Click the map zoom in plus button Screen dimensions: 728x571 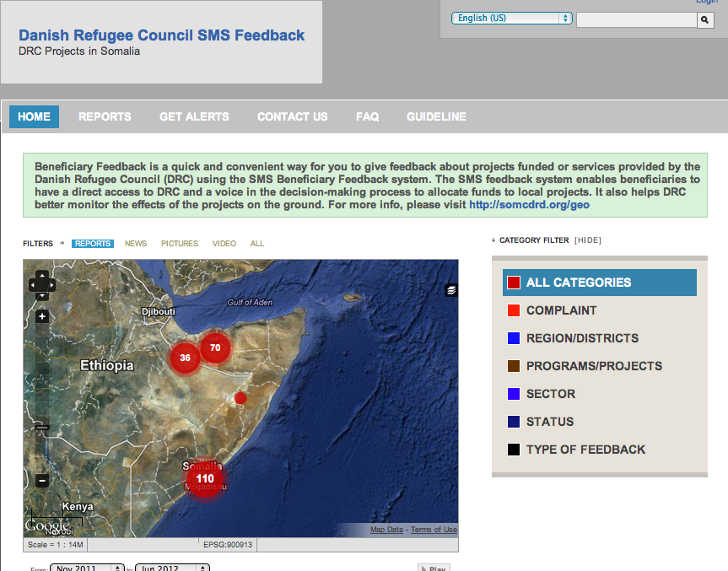(x=42, y=317)
